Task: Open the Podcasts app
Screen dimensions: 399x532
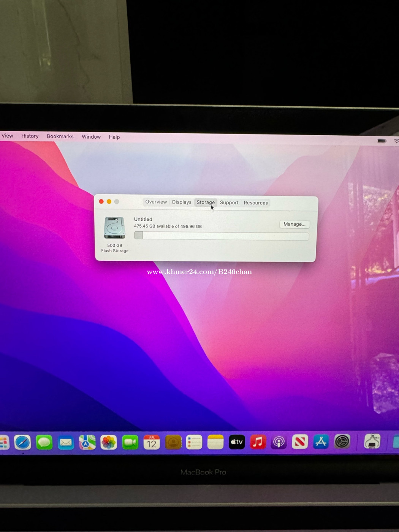Action: pyautogui.click(x=279, y=442)
